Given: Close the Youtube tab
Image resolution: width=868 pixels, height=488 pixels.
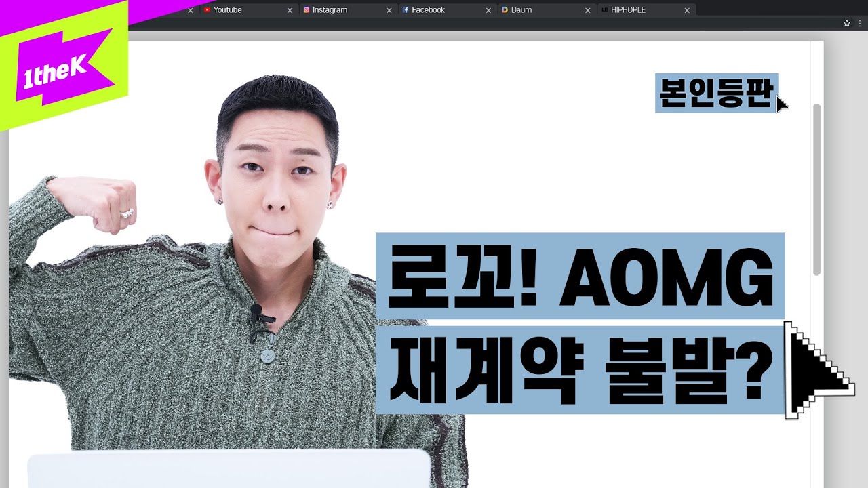Looking at the screenshot, I should tap(290, 10).
